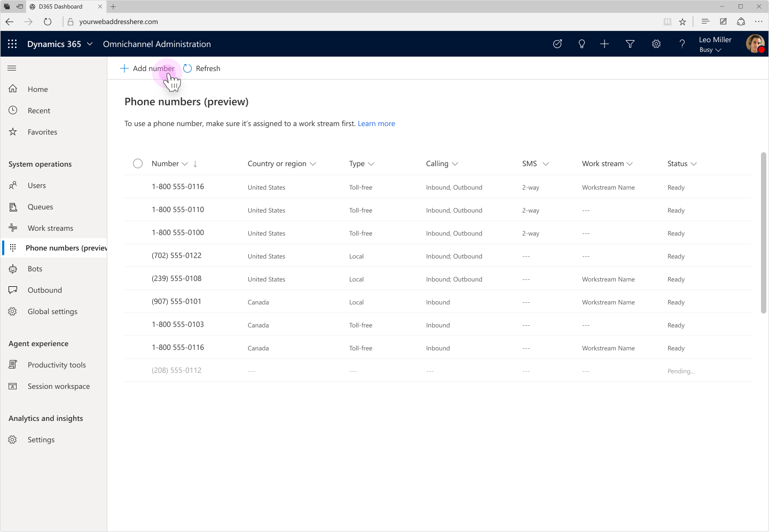Open the Calling column dropdown

pos(455,164)
